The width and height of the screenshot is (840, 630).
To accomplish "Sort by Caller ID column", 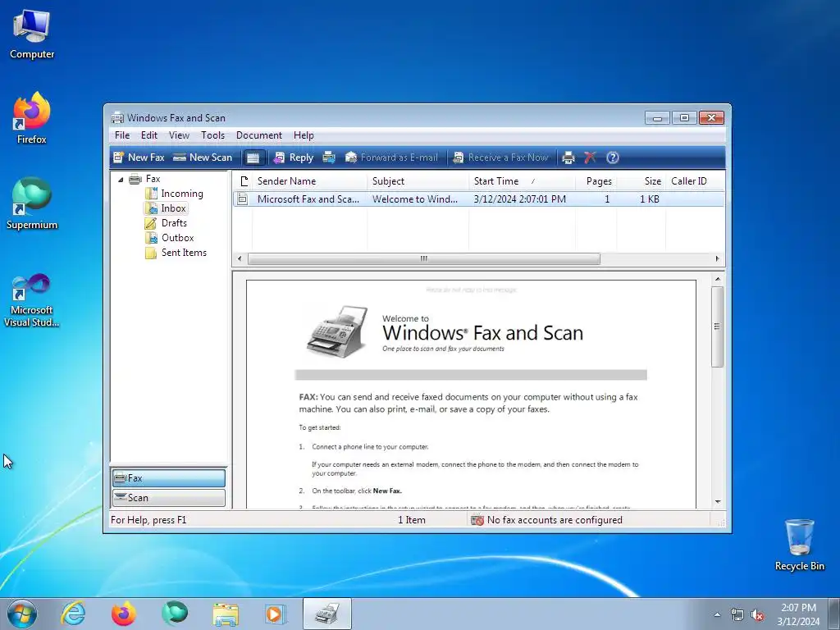I will coord(695,181).
